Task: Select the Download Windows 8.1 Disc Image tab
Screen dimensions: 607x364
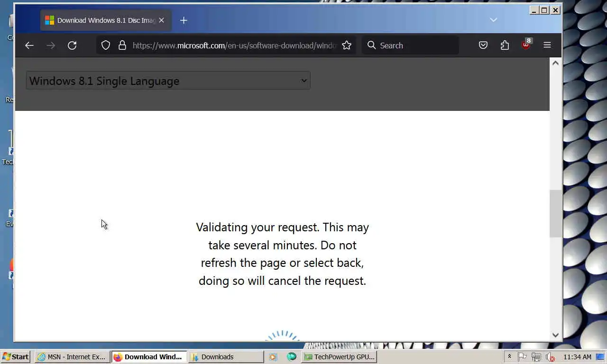Action: tap(106, 20)
